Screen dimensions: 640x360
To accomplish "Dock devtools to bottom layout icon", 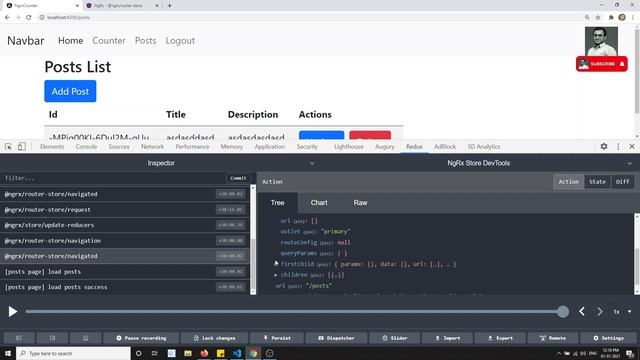I will coord(85,338).
